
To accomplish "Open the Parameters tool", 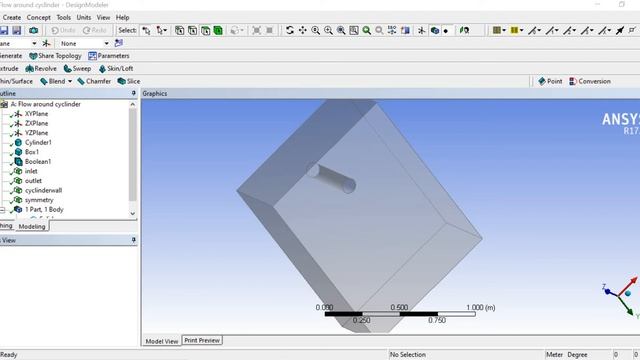I will (109, 56).
